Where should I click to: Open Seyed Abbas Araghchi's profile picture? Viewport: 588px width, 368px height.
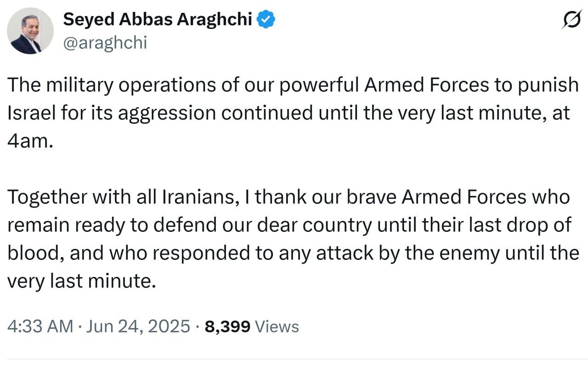[x=30, y=31]
